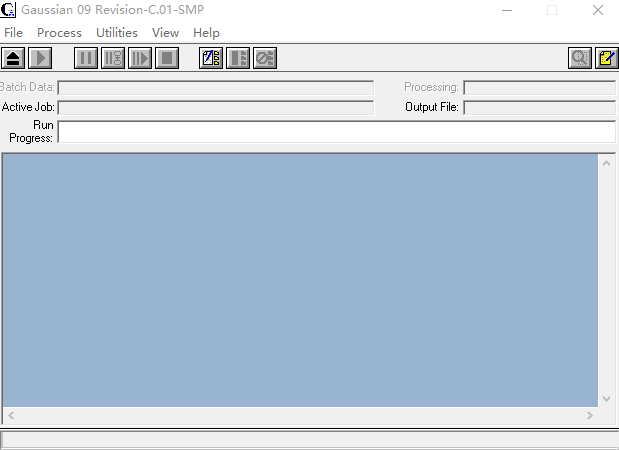
Task: Click pause-after-link toolbar icon
Action: pos(113,58)
